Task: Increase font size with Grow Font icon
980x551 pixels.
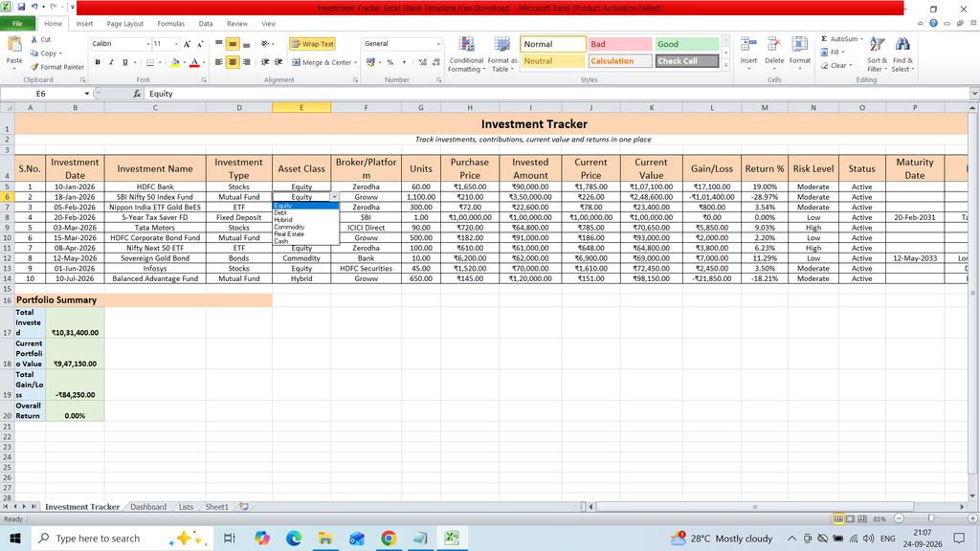Action: pos(187,44)
